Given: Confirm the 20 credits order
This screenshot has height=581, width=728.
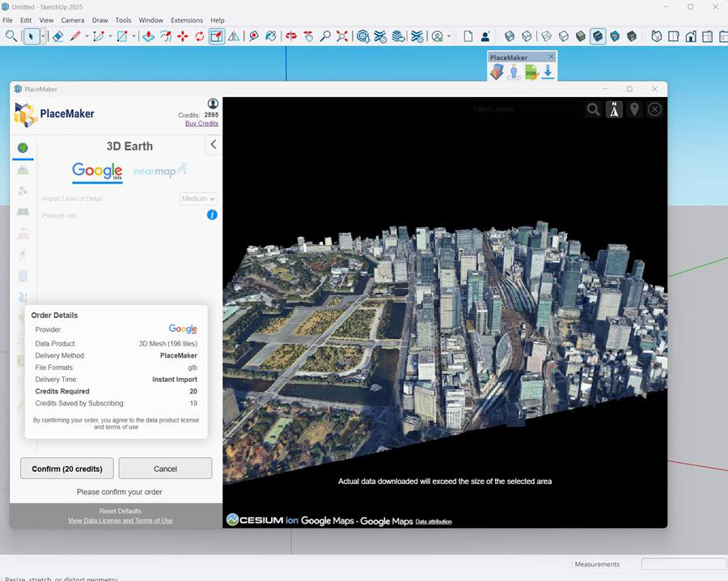Looking at the screenshot, I should pos(67,469).
